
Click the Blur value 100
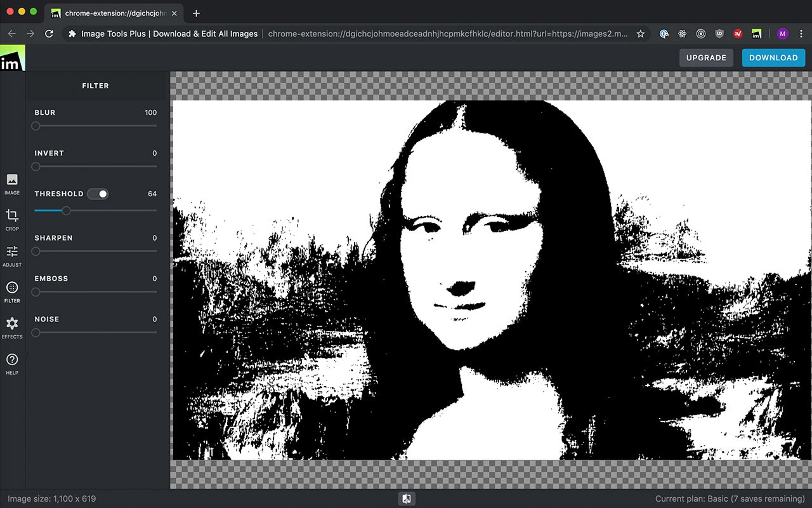pyautogui.click(x=150, y=112)
